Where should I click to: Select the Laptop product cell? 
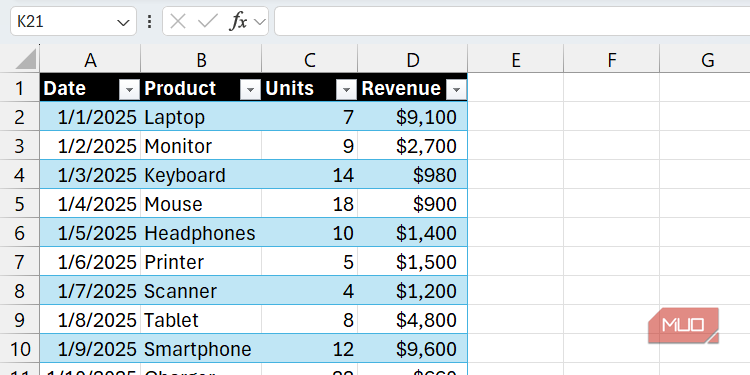[x=201, y=117]
